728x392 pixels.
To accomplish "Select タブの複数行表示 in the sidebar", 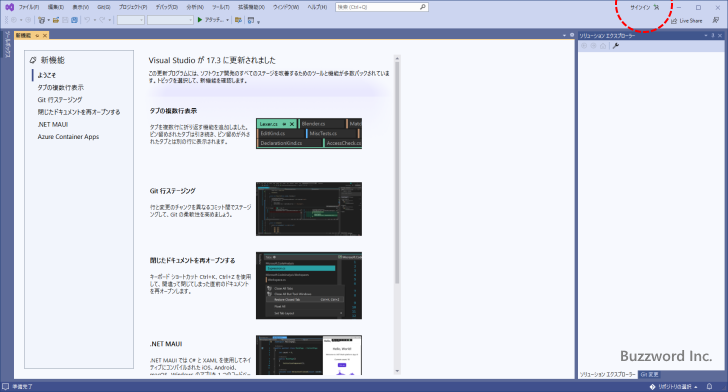I will pyautogui.click(x=61, y=87).
